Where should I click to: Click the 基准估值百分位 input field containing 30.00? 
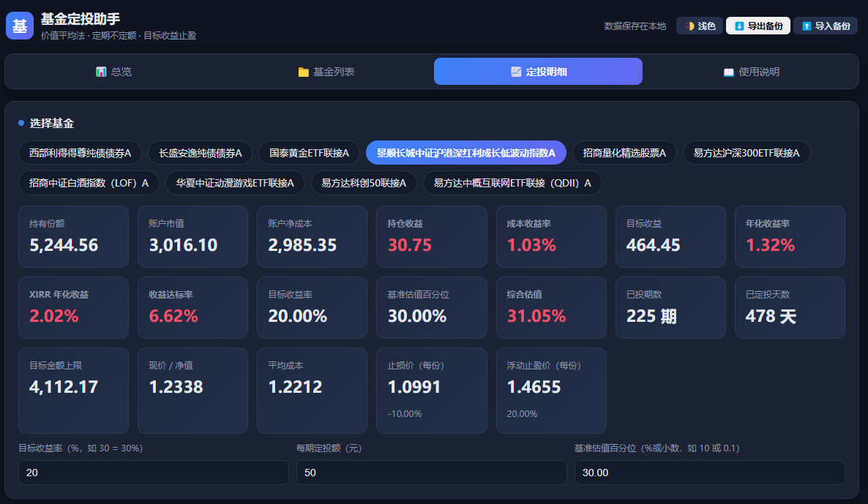click(x=710, y=473)
